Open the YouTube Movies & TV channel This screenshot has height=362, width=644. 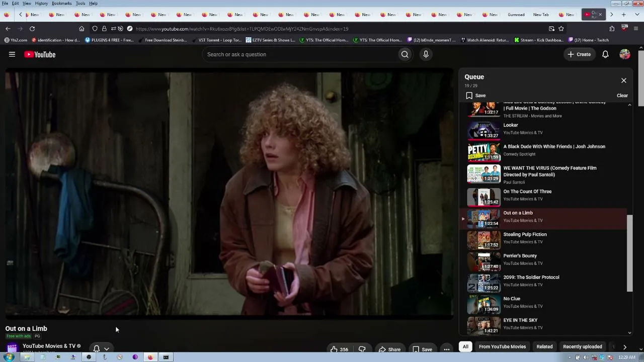point(49,346)
